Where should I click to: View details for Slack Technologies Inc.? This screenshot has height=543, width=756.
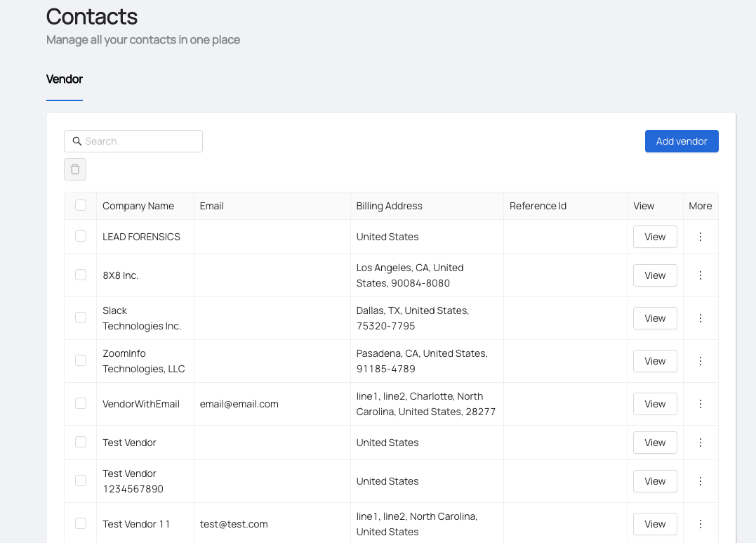[x=654, y=318]
